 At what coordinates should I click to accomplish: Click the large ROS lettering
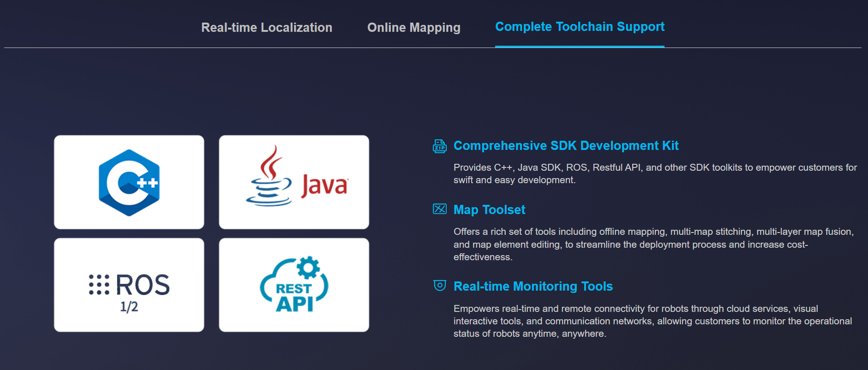[143, 285]
